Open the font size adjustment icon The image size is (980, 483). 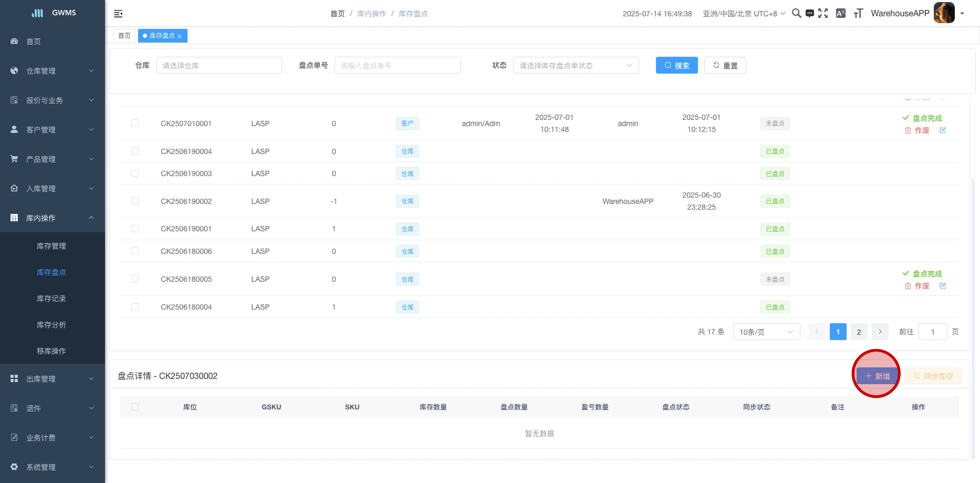click(858, 14)
